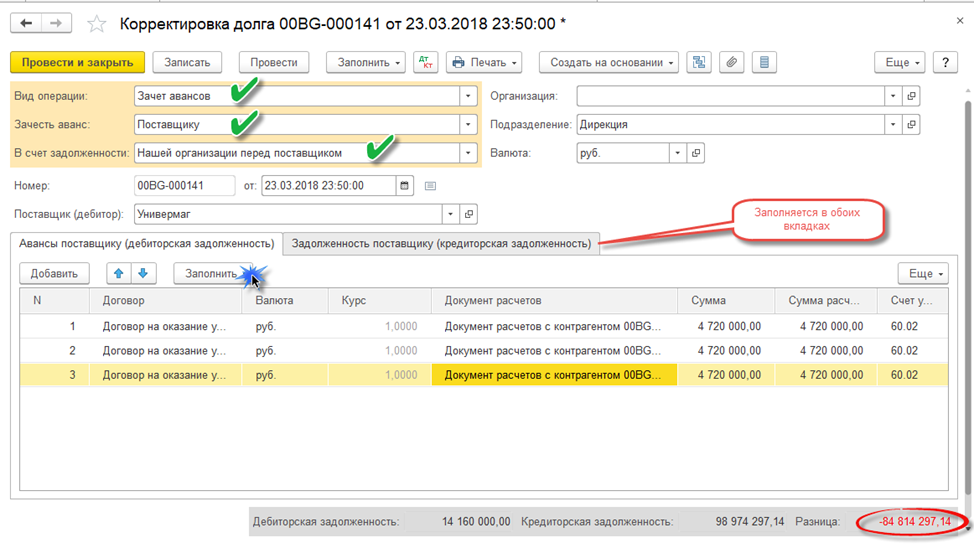Click the help question mark button

point(945,62)
